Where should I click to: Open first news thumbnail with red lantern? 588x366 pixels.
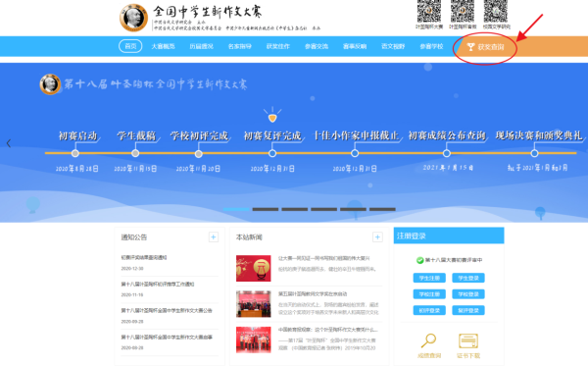click(254, 268)
